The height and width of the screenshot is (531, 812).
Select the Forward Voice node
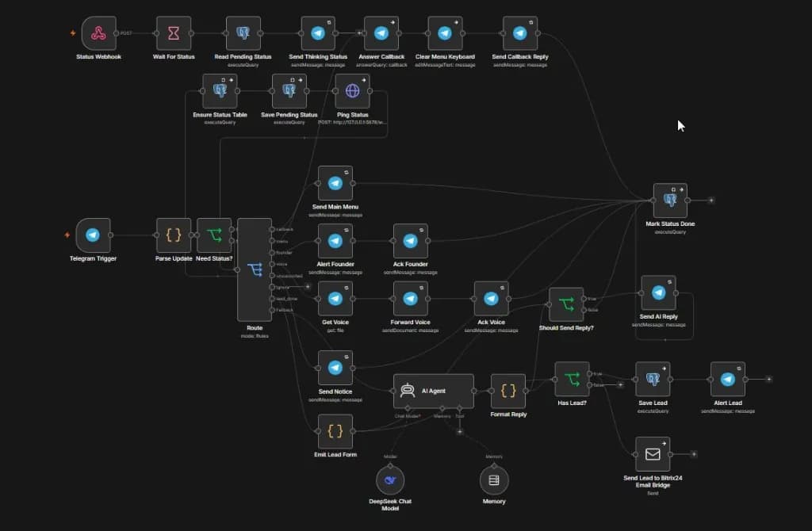click(x=410, y=299)
